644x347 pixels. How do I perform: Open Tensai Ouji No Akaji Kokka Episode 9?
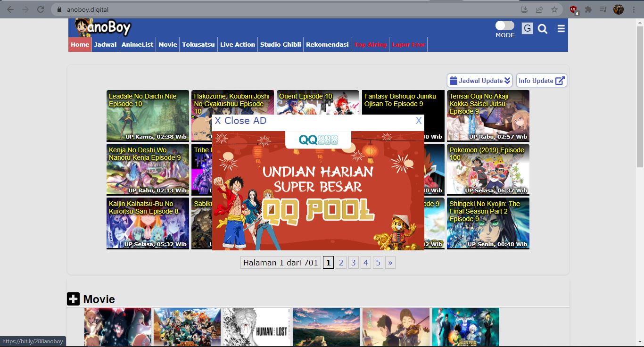(488, 116)
